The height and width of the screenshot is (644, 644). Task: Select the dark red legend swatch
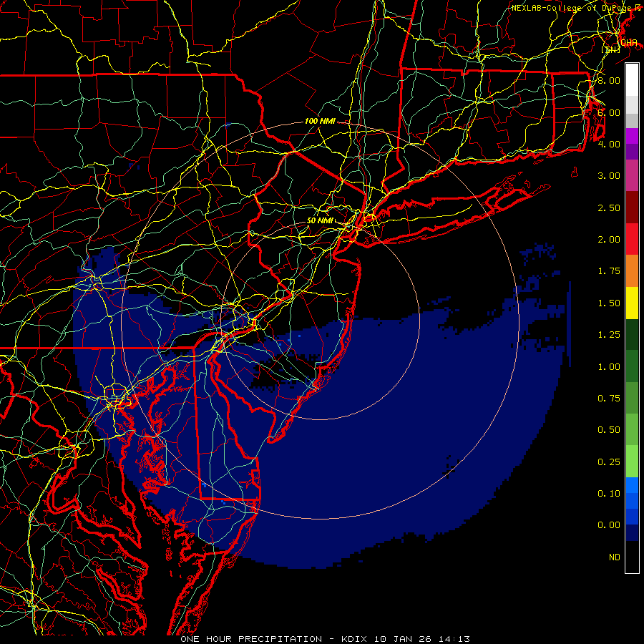coord(632,208)
